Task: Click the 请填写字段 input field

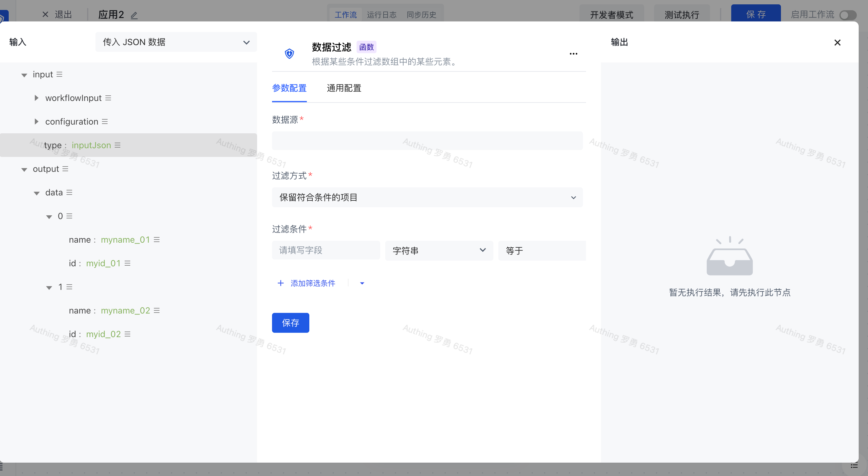Action: tap(325, 250)
